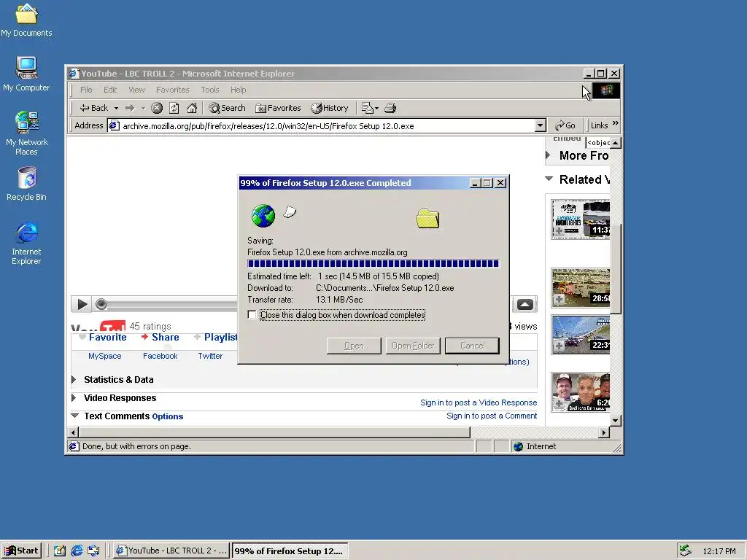747x560 pixels.
Task: Open related video thumbnail with 11:37 duration
Action: pyautogui.click(x=581, y=219)
